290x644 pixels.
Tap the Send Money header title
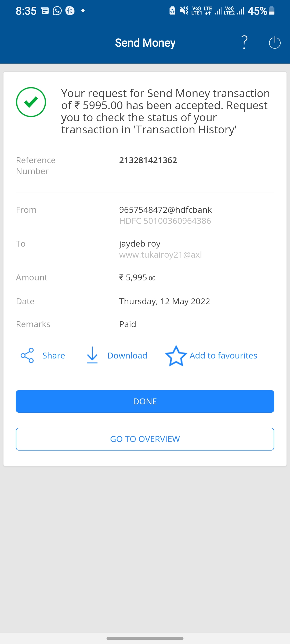(145, 43)
